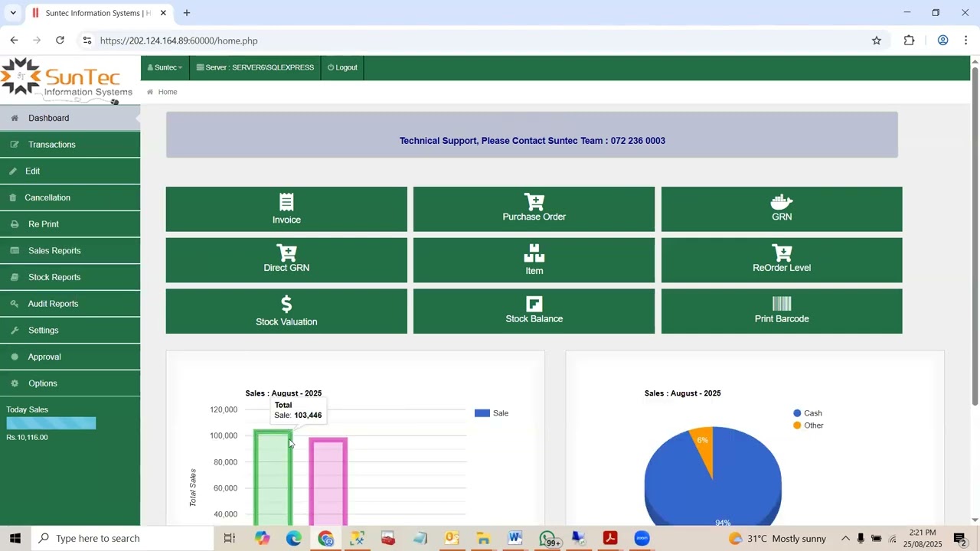The width and height of the screenshot is (980, 551).
Task: Click the Logout link
Action: [x=342, y=67]
